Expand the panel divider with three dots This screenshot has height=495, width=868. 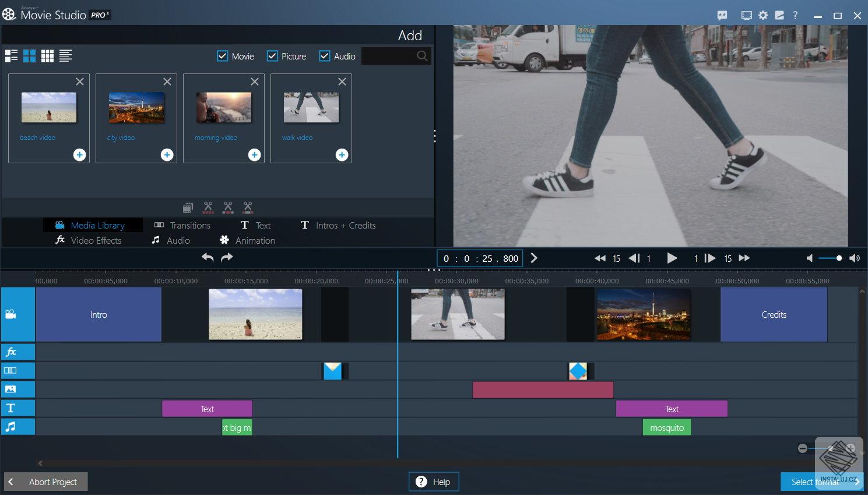(435, 136)
